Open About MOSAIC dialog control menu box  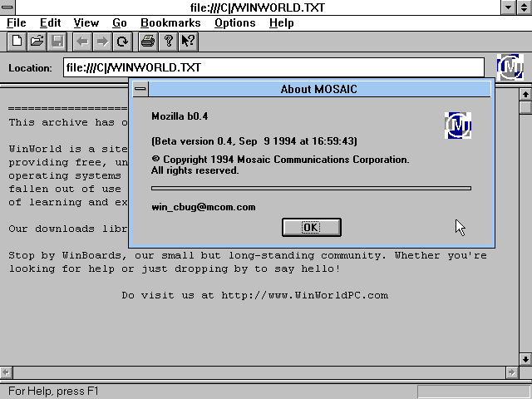(140, 89)
